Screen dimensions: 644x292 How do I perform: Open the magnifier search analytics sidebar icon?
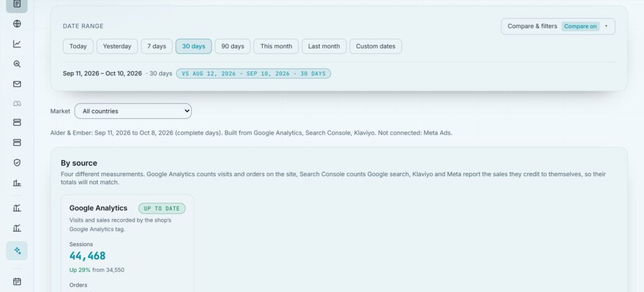click(x=17, y=64)
